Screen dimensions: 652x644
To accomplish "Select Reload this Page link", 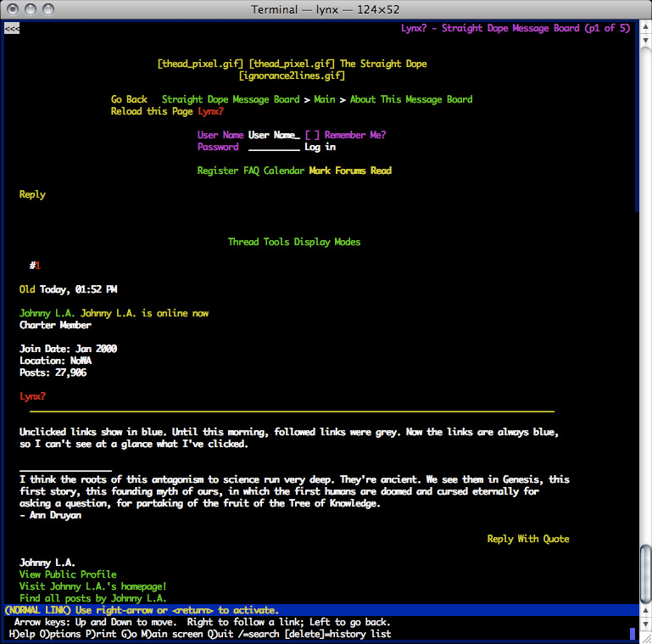I will pos(152,111).
